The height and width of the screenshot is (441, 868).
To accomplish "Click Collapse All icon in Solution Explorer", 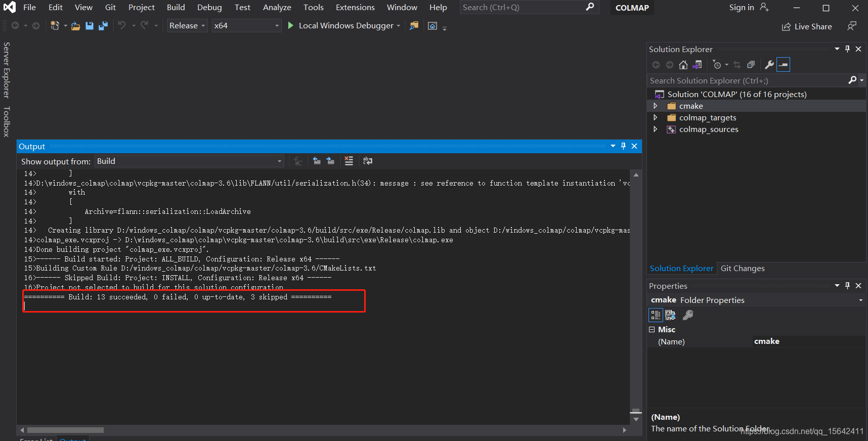I will click(751, 65).
